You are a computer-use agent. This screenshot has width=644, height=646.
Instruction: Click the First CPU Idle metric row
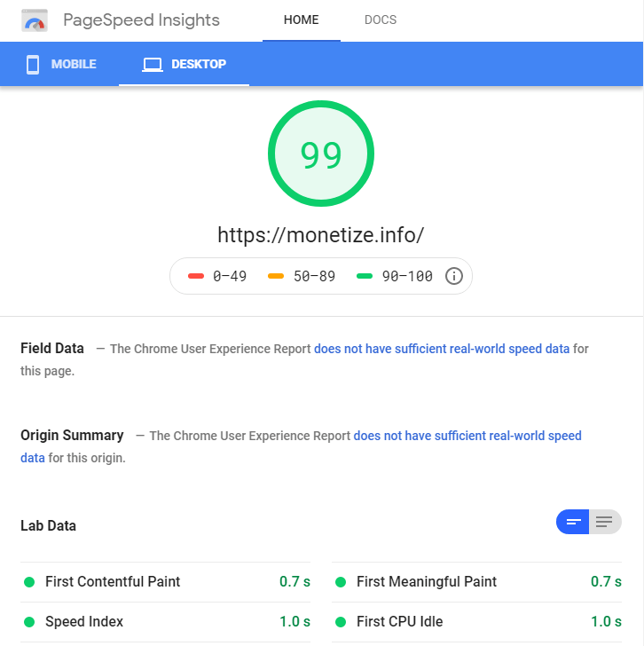(x=477, y=622)
